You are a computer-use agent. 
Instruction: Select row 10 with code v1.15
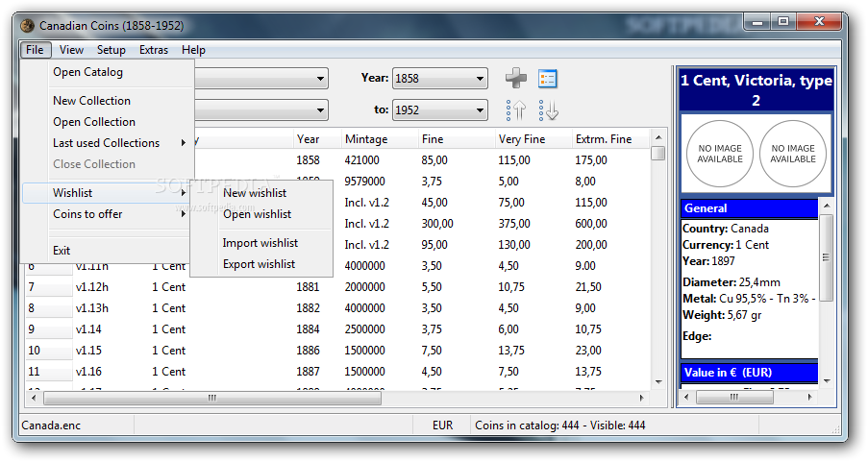(336, 351)
